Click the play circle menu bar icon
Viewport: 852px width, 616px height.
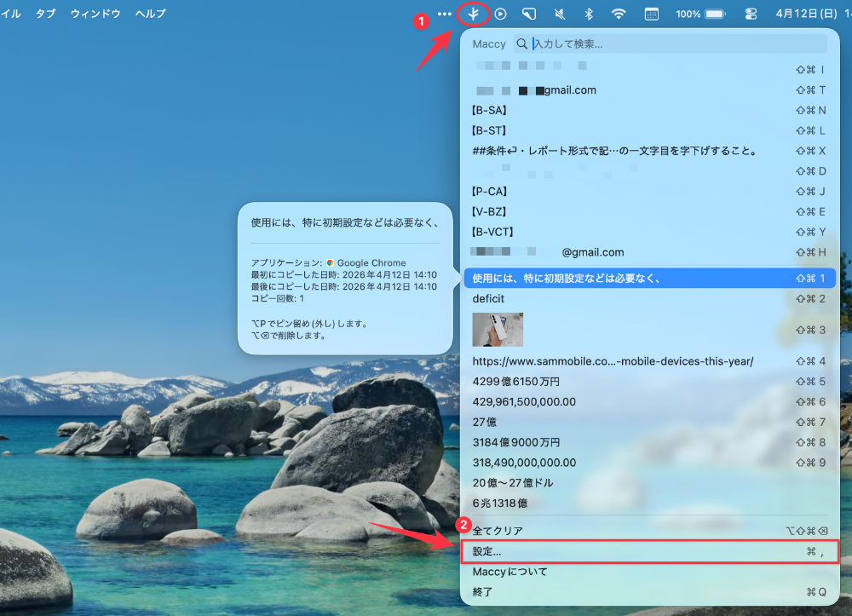point(501,14)
